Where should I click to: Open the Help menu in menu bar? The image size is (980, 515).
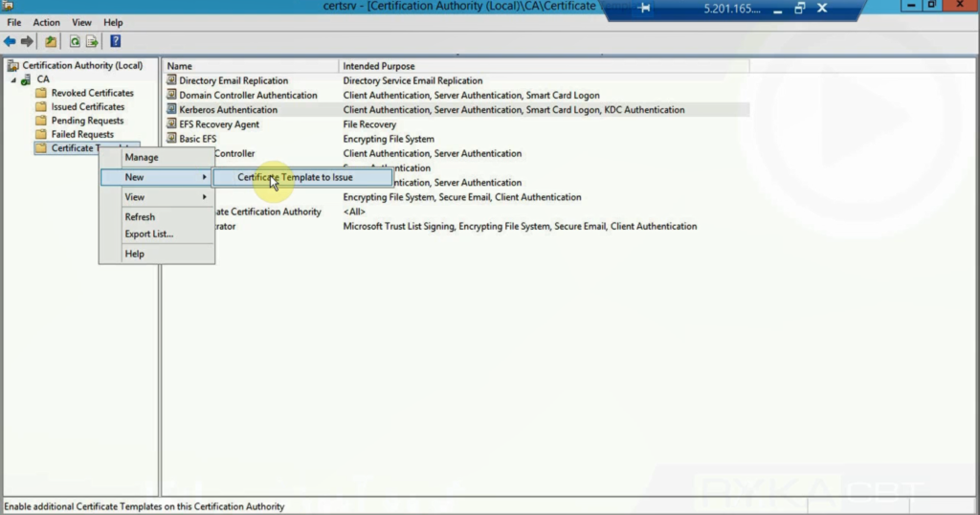point(113,23)
